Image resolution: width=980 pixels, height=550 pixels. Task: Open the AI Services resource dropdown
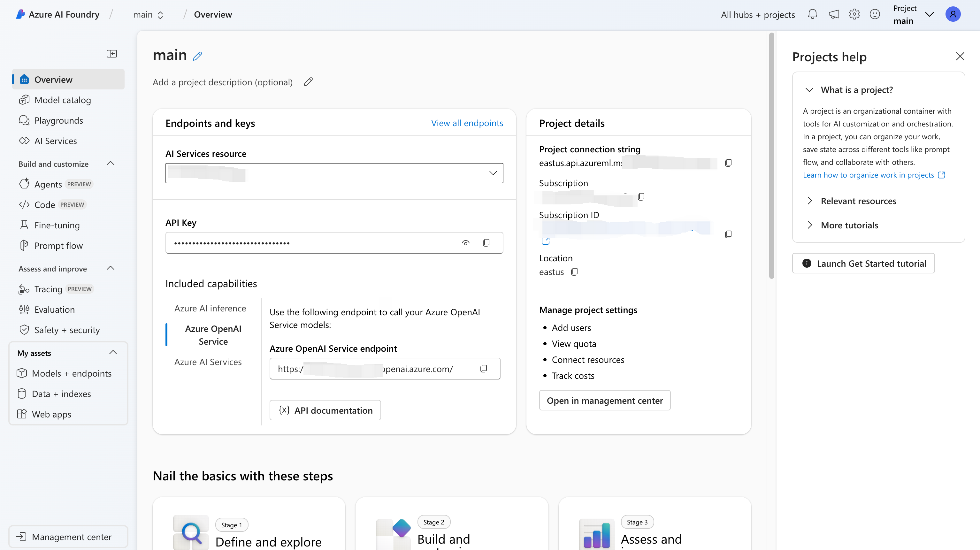[x=334, y=173]
